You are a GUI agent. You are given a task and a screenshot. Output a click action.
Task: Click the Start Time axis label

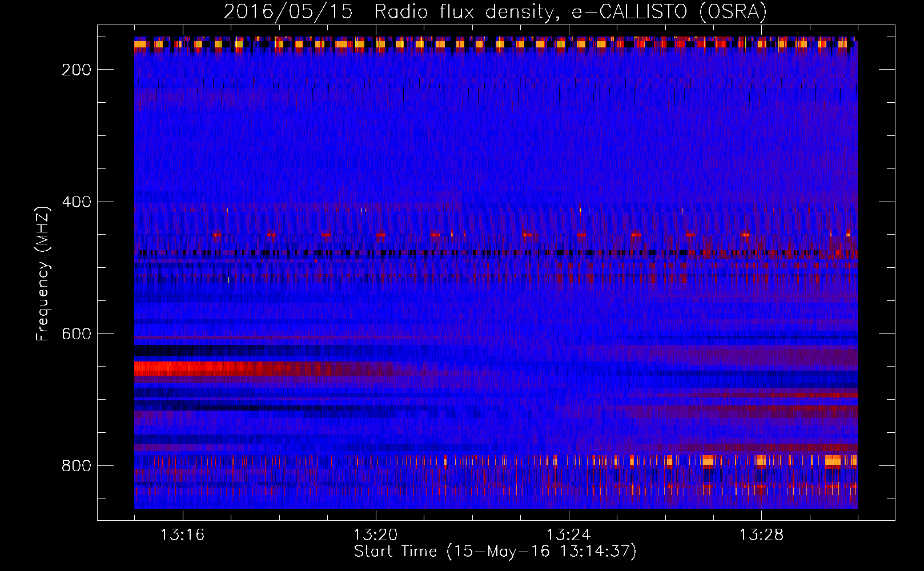point(495,552)
